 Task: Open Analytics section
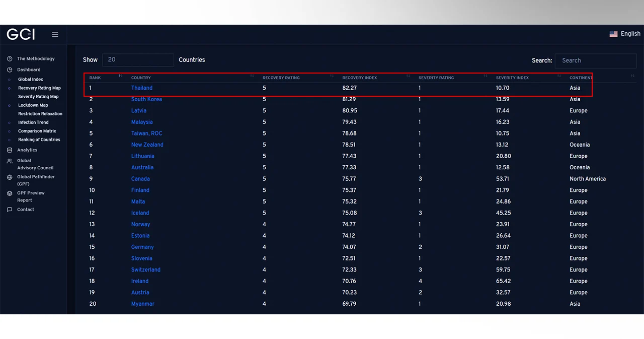point(27,150)
